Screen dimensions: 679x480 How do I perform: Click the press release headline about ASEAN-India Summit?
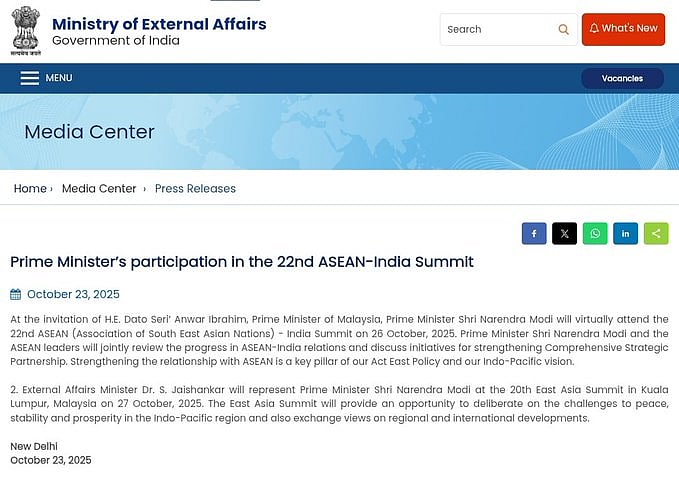(x=242, y=262)
